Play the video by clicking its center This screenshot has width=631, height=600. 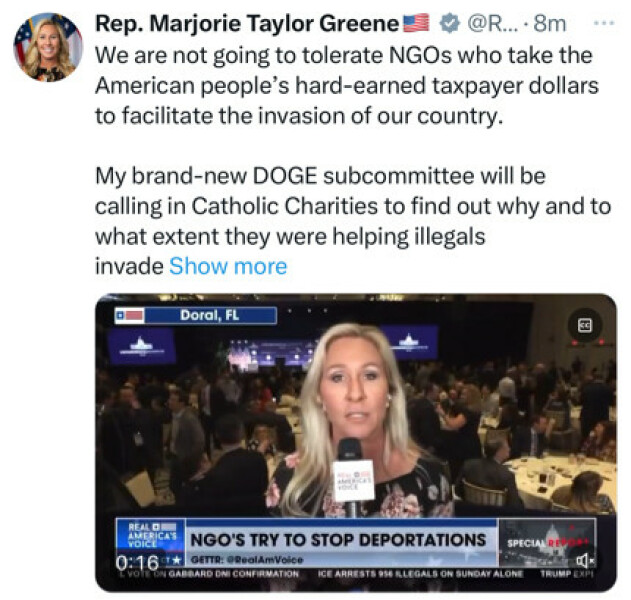pos(356,443)
